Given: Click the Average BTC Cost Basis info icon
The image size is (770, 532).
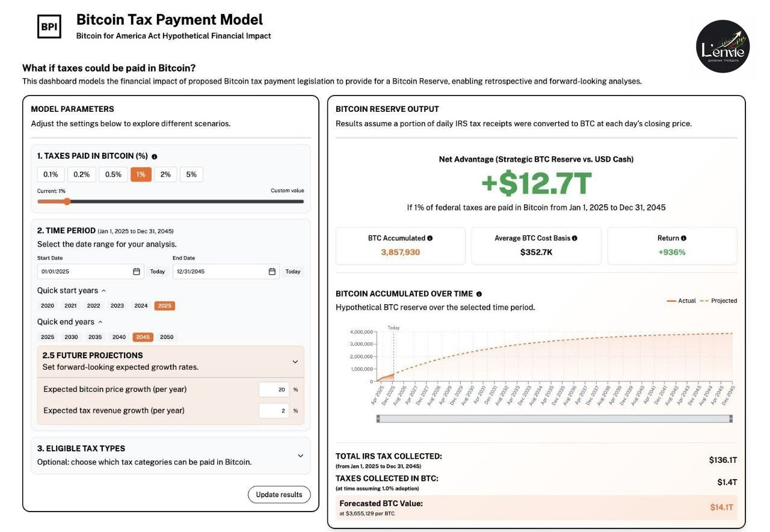Looking at the screenshot, I should coord(574,239).
